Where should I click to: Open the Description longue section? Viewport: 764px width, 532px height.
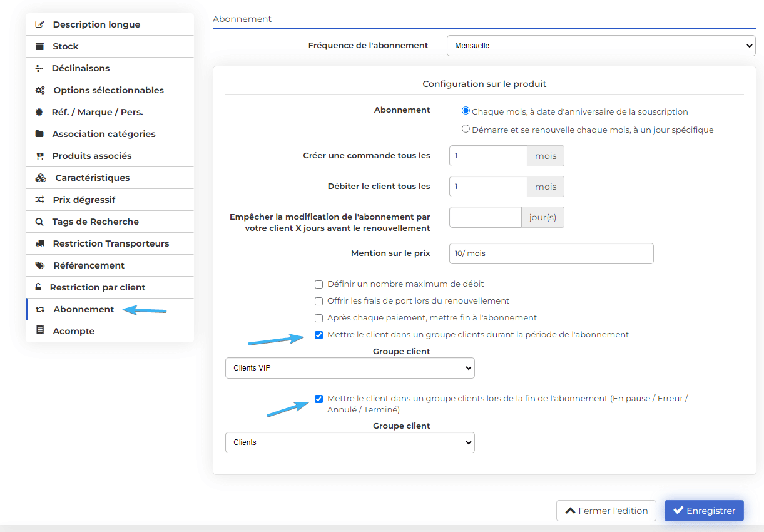(x=110, y=24)
